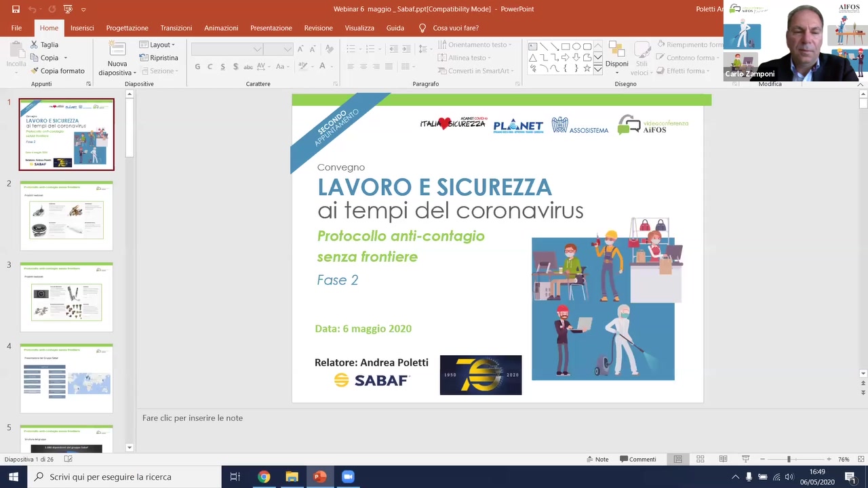Switch to Transizioni tab
868x488 pixels.
point(176,28)
